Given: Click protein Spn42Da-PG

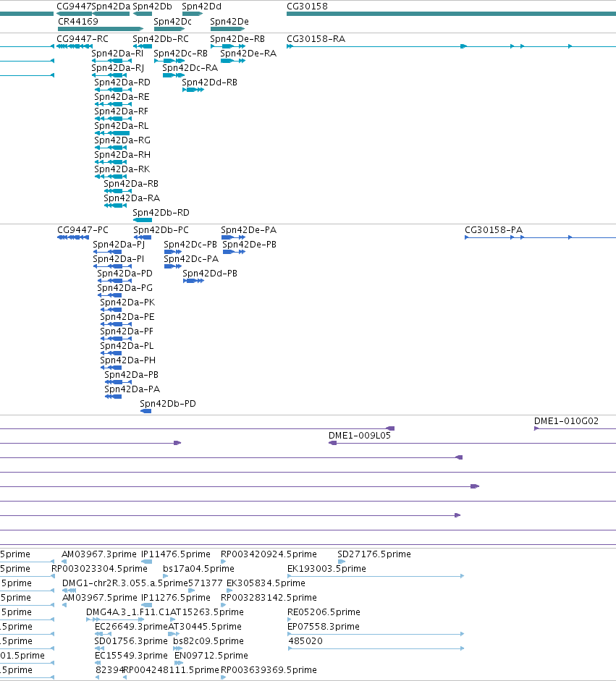Looking at the screenshot, I should (x=125, y=287).
